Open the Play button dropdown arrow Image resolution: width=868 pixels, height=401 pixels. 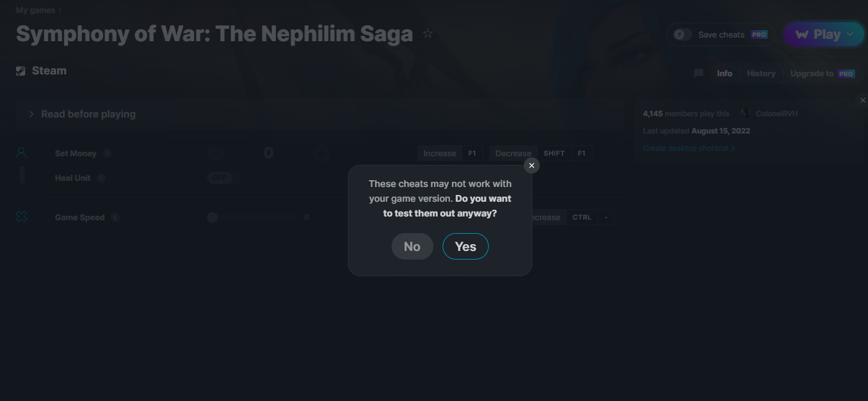pos(850,34)
